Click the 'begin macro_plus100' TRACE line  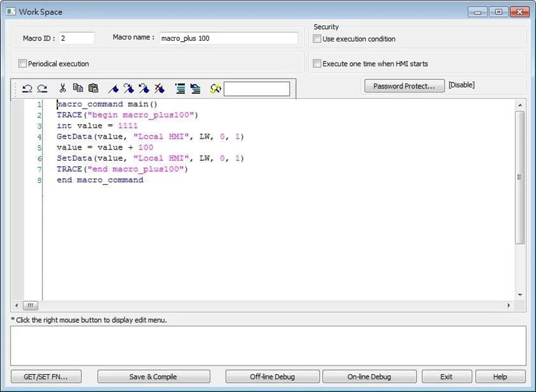(127, 115)
